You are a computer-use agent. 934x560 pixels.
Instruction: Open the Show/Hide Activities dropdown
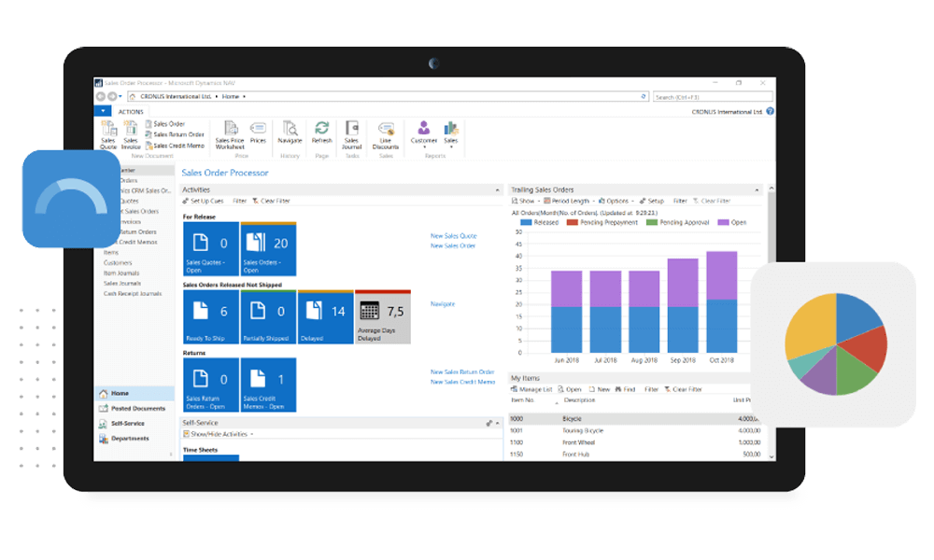[218, 434]
